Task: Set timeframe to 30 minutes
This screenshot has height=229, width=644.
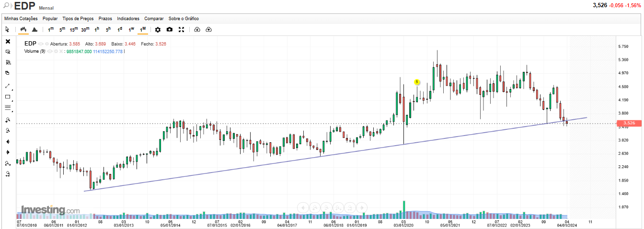Action: [x=85, y=30]
